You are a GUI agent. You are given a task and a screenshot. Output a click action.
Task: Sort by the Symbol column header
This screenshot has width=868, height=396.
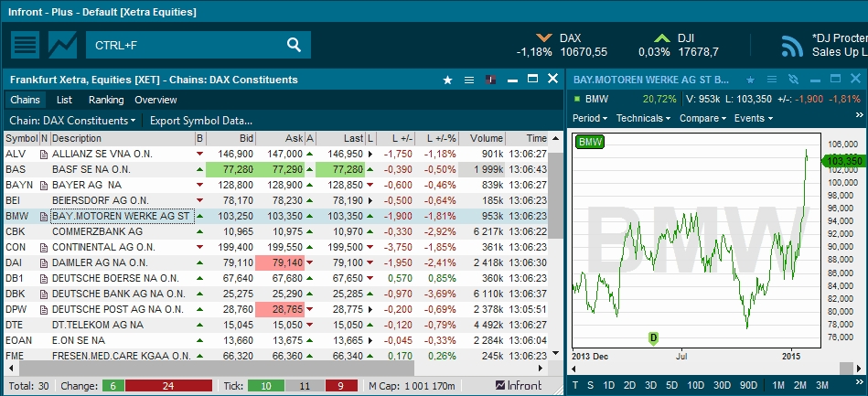click(x=22, y=138)
